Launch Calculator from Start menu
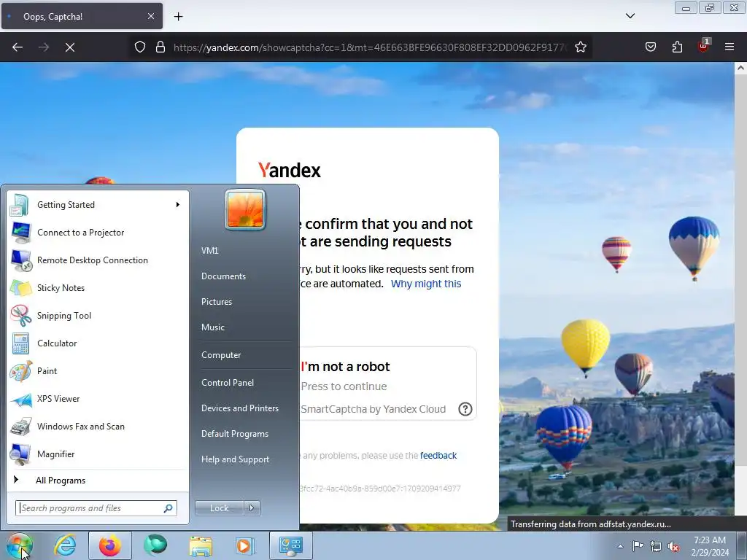747x560 pixels. pos(98,343)
